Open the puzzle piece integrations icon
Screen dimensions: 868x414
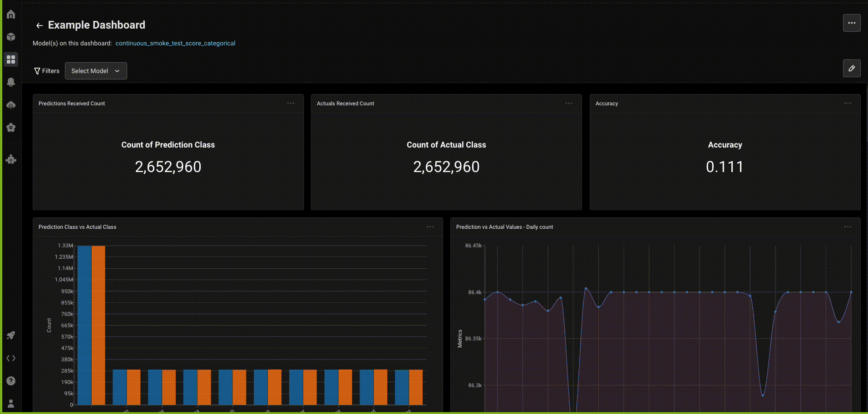[11, 159]
